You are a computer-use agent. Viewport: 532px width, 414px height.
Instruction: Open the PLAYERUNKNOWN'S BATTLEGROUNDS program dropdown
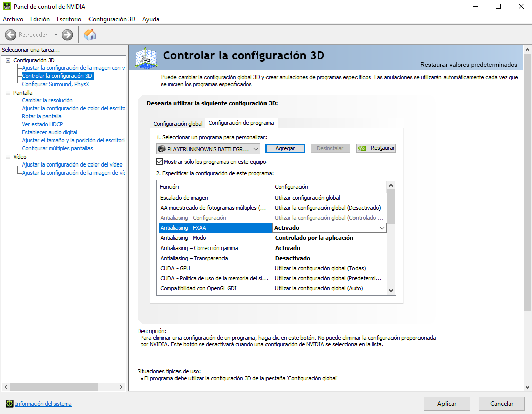tap(208, 149)
